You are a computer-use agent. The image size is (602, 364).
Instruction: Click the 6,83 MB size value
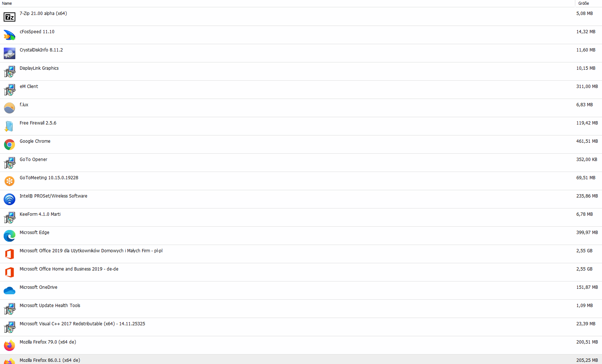[584, 105]
